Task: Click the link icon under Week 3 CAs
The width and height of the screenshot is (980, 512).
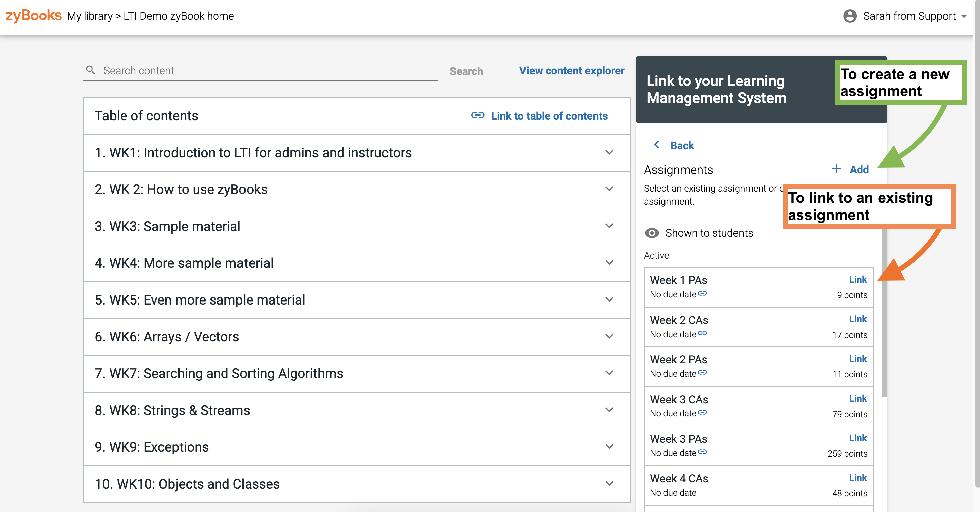Action: 702,412
